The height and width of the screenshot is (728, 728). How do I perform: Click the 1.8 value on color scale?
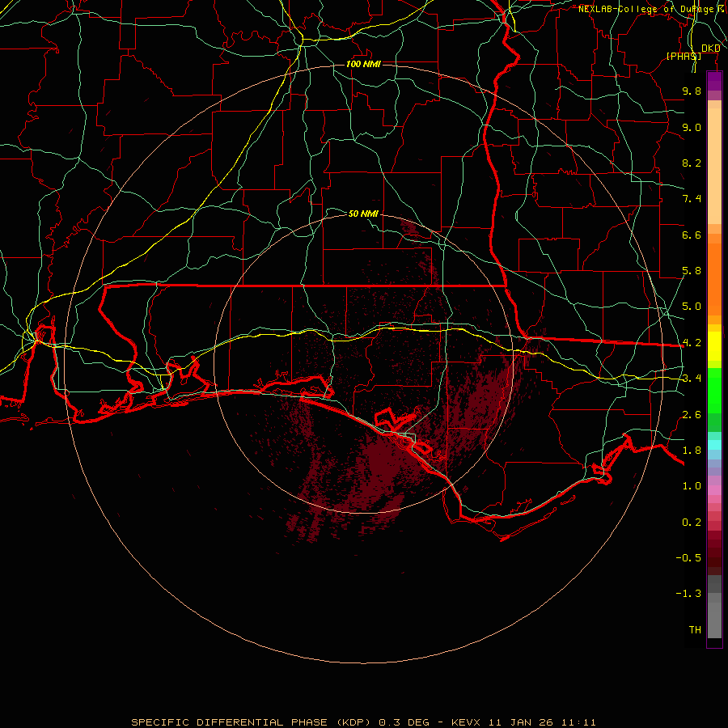pyautogui.click(x=692, y=451)
